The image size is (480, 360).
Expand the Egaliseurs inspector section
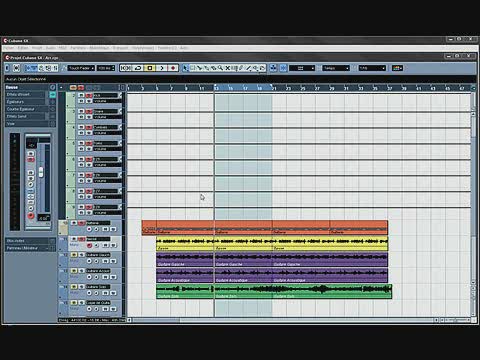click(25, 102)
